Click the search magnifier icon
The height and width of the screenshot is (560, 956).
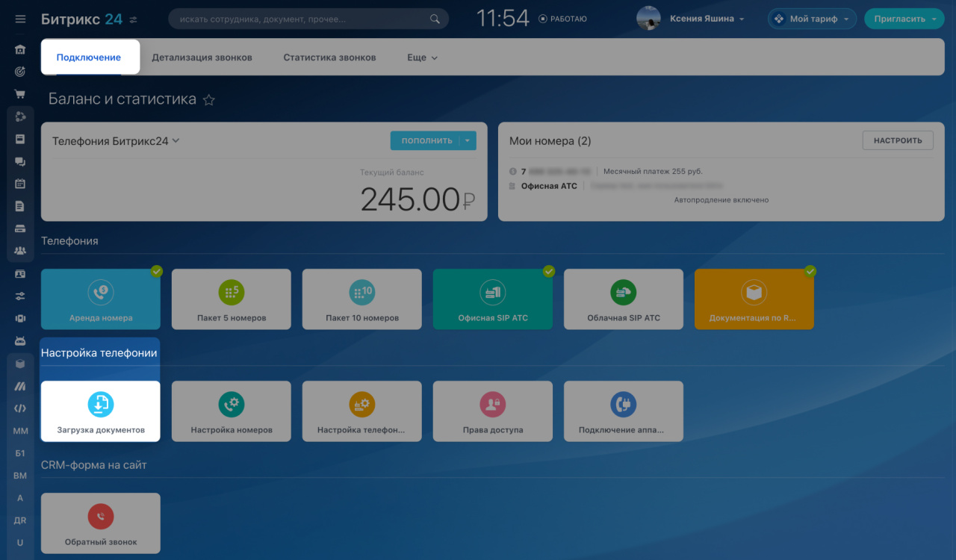[x=435, y=19]
